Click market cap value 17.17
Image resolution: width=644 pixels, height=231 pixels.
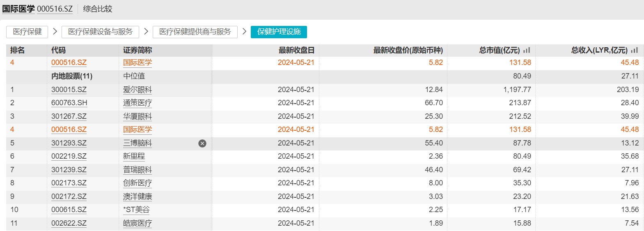pyautogui.click(x=522, y=210)
